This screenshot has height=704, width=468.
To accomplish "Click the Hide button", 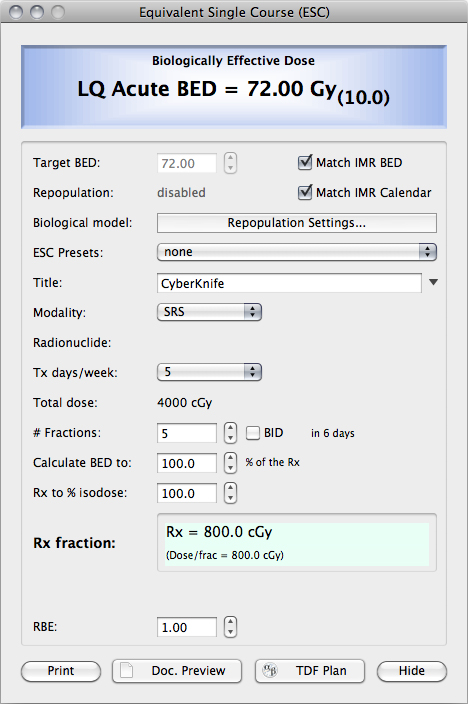I will (412, 671).
